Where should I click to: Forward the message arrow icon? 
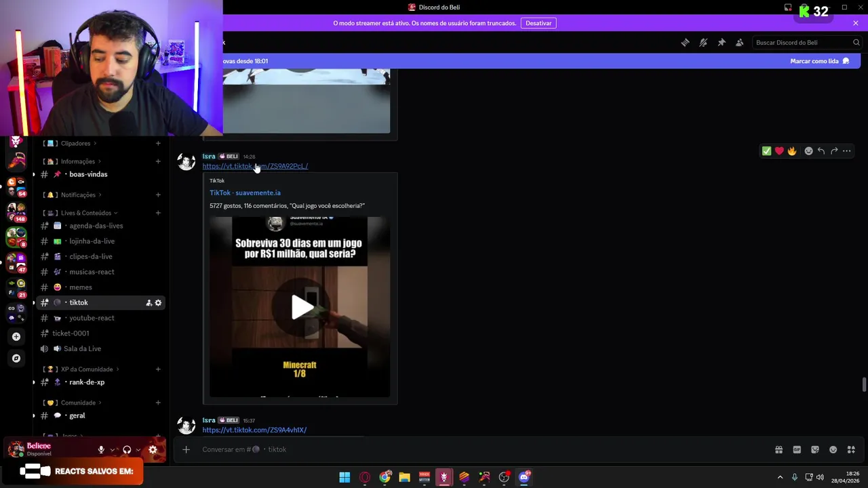834,151
